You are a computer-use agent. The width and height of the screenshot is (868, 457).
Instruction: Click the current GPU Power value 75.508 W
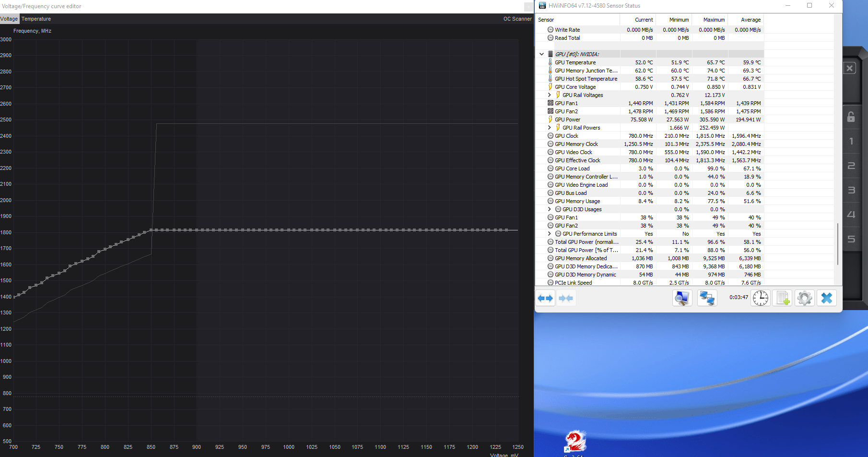click(642, 120)
